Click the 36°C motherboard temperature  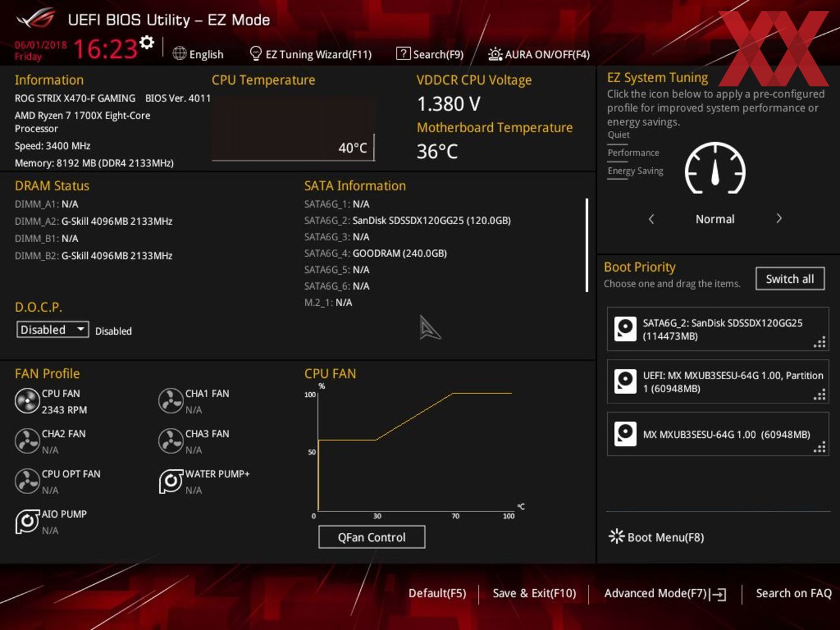click(x=437, y=151)
